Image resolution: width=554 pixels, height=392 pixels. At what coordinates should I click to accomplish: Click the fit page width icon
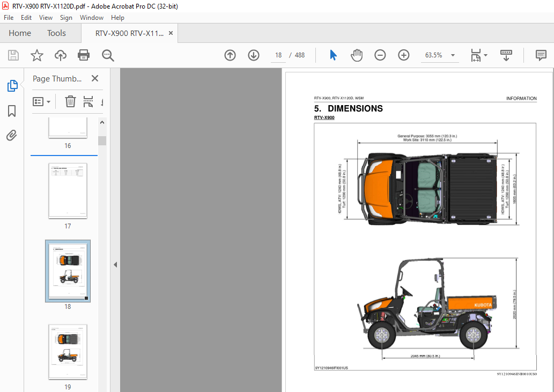pos(476,55)
